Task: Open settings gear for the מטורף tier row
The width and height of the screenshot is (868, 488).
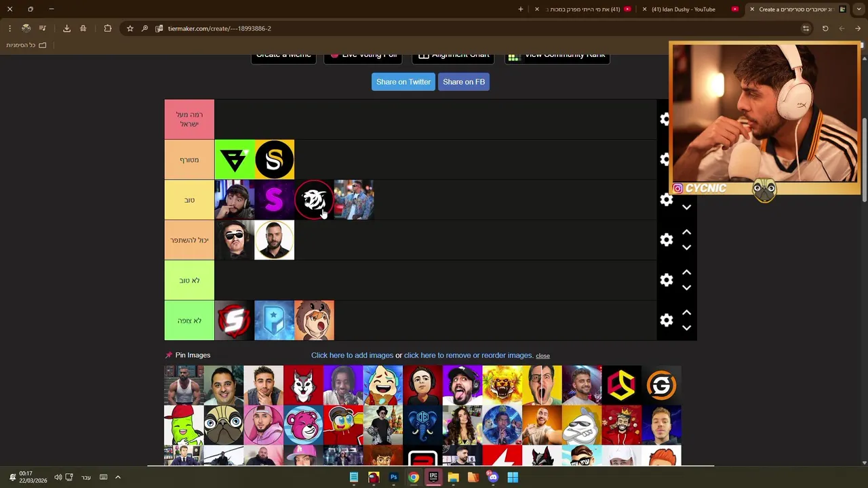Action: (x=665, y=159)
